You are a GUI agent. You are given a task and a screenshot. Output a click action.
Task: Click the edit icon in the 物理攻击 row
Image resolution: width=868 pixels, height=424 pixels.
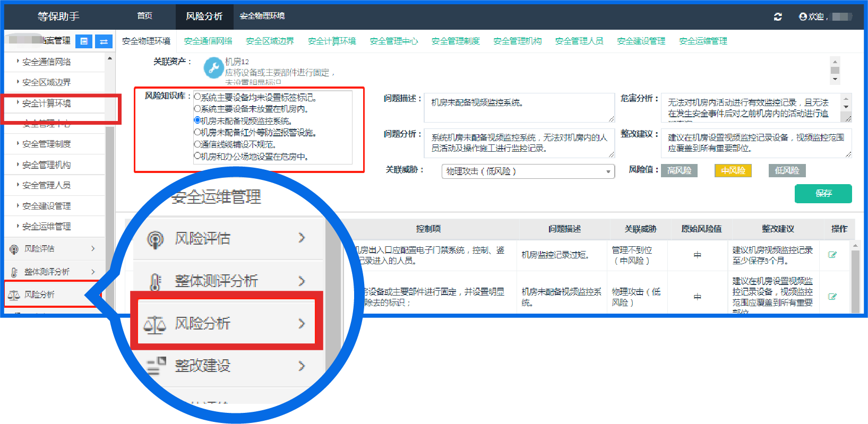click(x=832, y=297)
